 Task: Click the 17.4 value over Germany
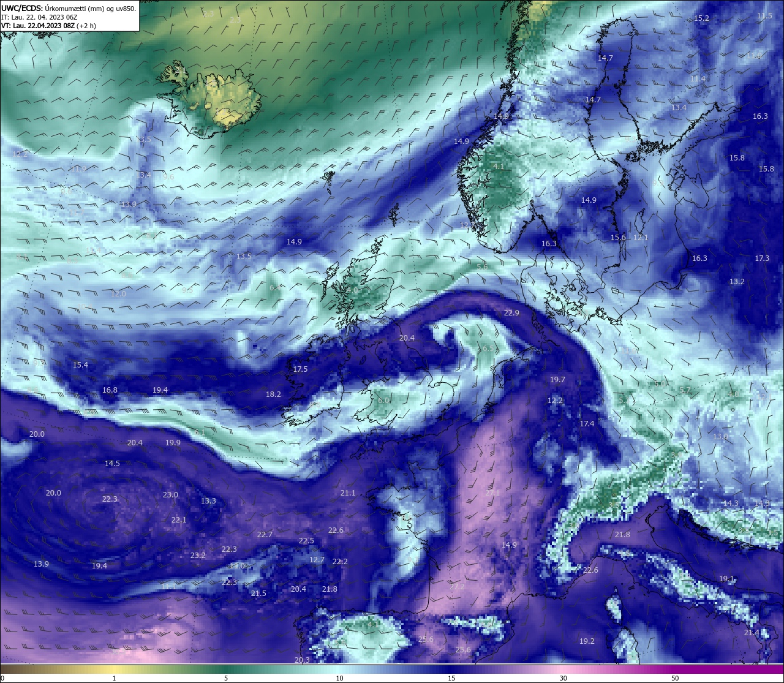click(587, 423)
